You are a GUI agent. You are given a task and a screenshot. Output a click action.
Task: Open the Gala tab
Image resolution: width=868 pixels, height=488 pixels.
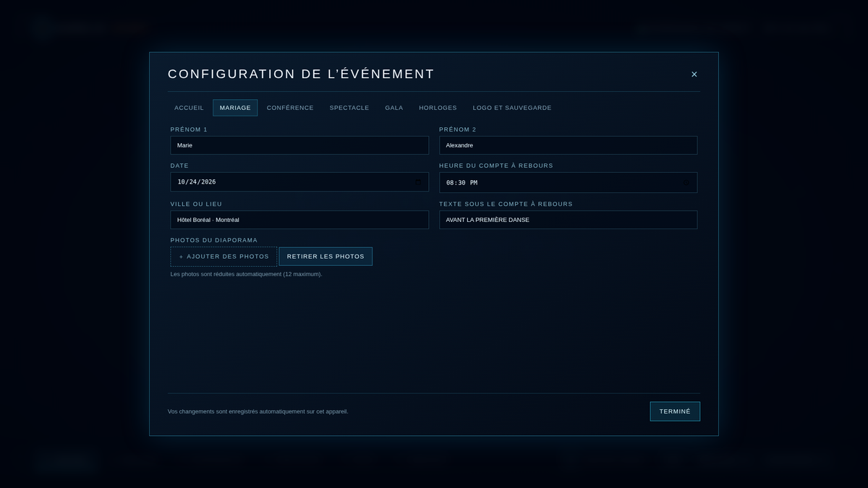(394, 108)
